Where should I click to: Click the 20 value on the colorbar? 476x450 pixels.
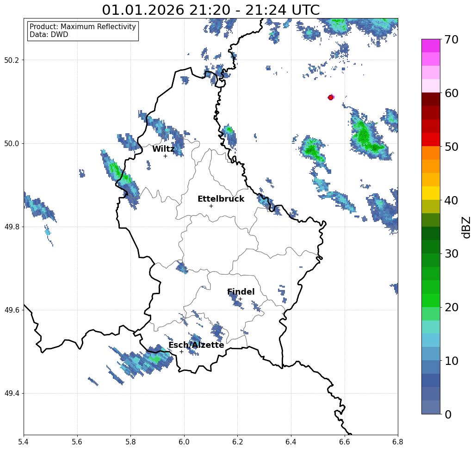451,308
